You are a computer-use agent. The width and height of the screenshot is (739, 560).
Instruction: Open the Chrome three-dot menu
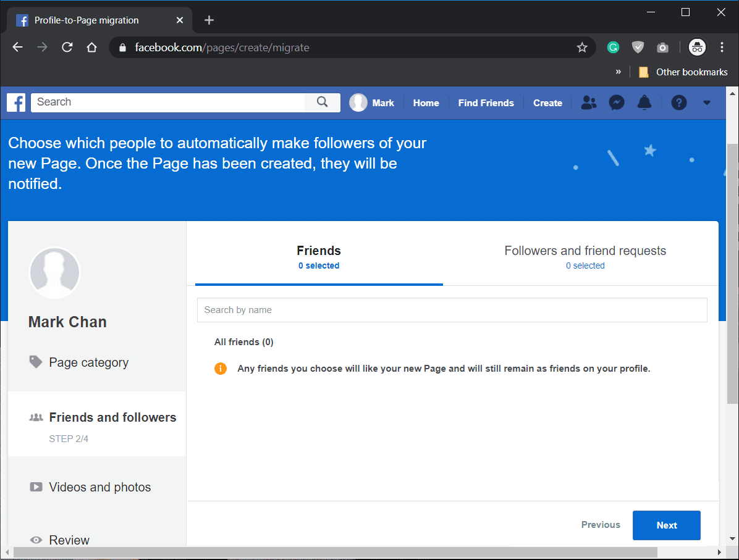(x=722, y=48)
